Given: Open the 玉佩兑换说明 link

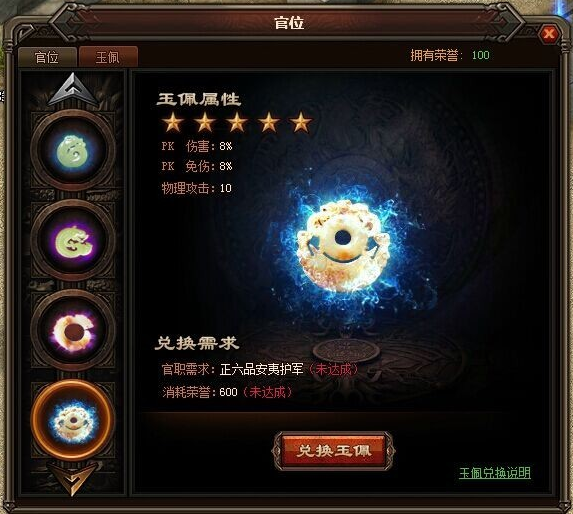Looking at the screenshot, I should [495, 473].
